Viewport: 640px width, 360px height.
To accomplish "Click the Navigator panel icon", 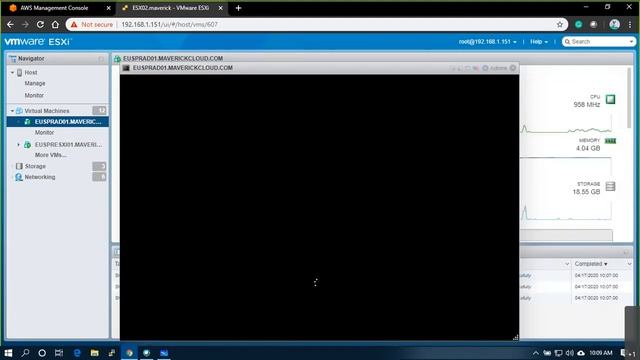I will [x=13, y=59].
